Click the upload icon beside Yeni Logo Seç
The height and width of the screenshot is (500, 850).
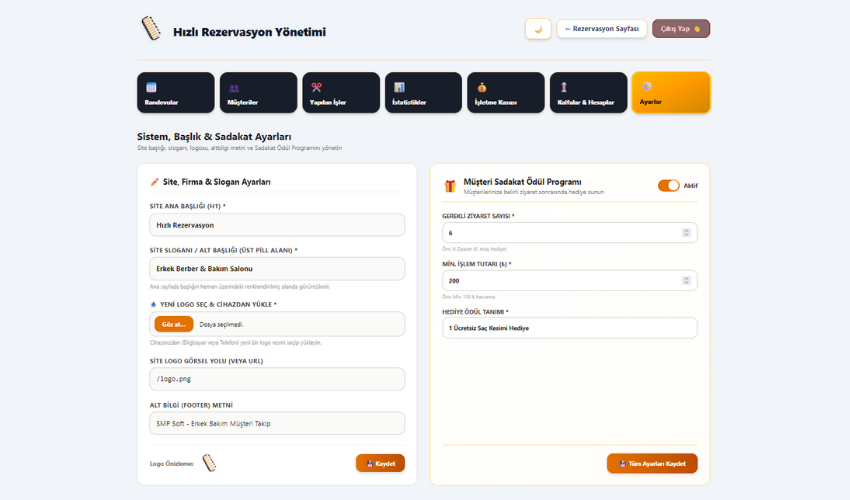click(153, 305)
